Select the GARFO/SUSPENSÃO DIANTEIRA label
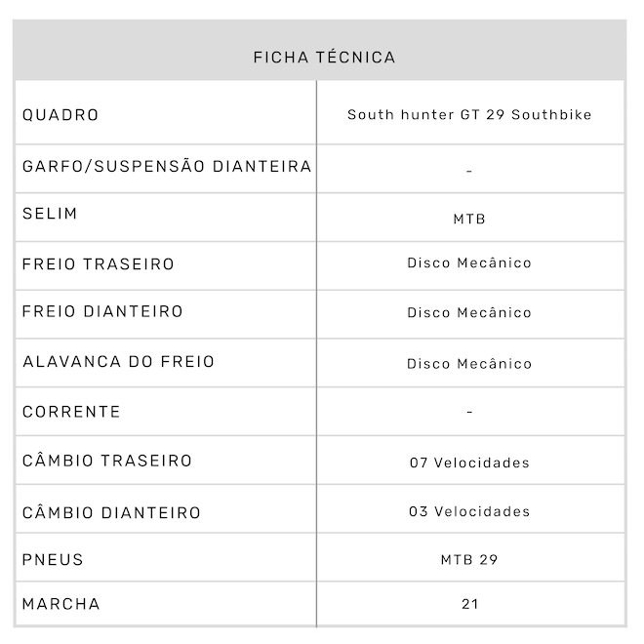Viewport: 644px width, 644px height. pyautogui.click(x=167, y=166)
